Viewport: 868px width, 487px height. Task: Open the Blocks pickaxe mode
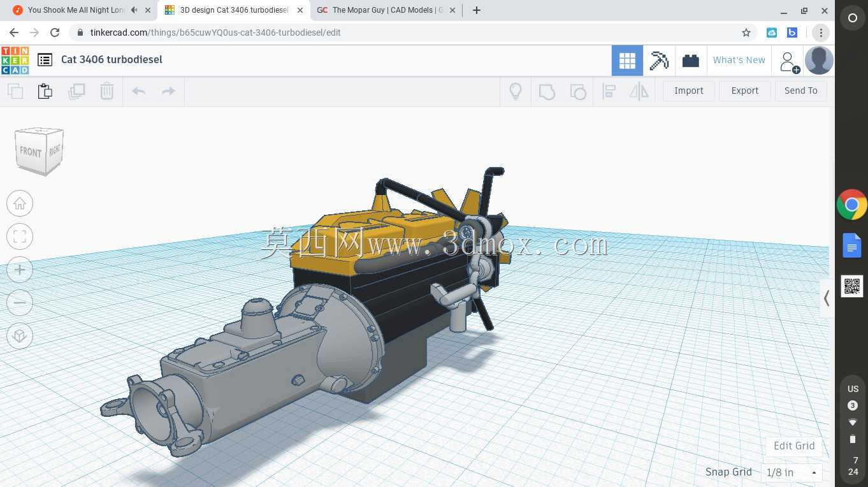pos(659,61)
